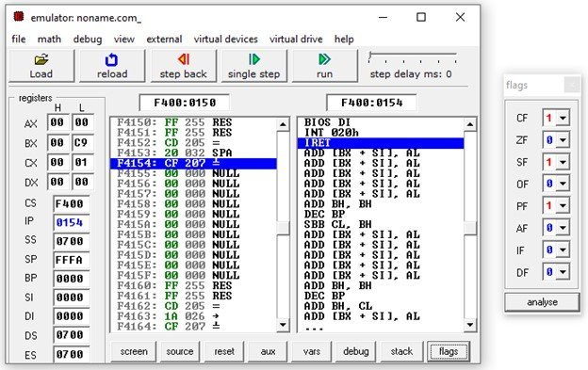Click the CS register field F400

pos(72,204)
